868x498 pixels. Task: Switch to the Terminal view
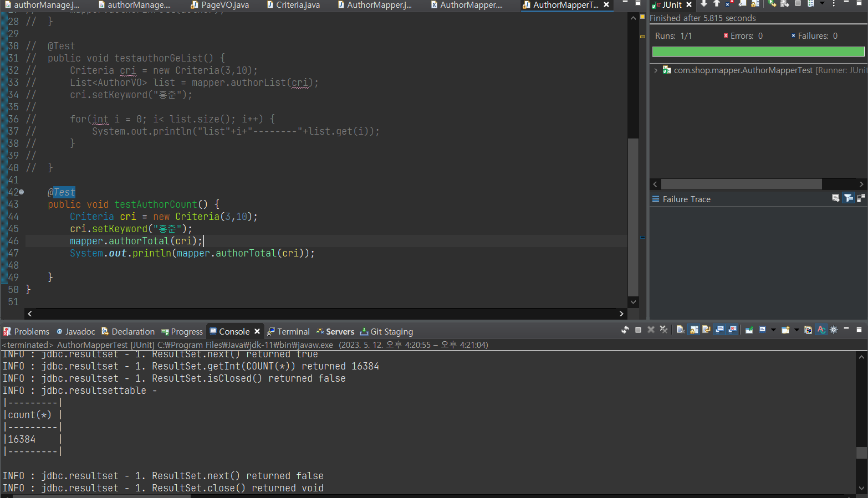coord(288,332)
